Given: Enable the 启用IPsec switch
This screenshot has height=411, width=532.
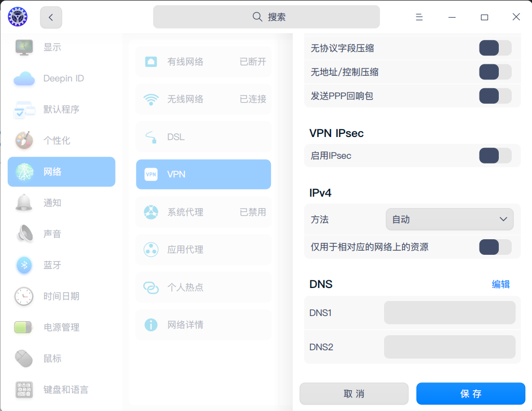Looking at the screenshot, I should [x=495, y=156].
